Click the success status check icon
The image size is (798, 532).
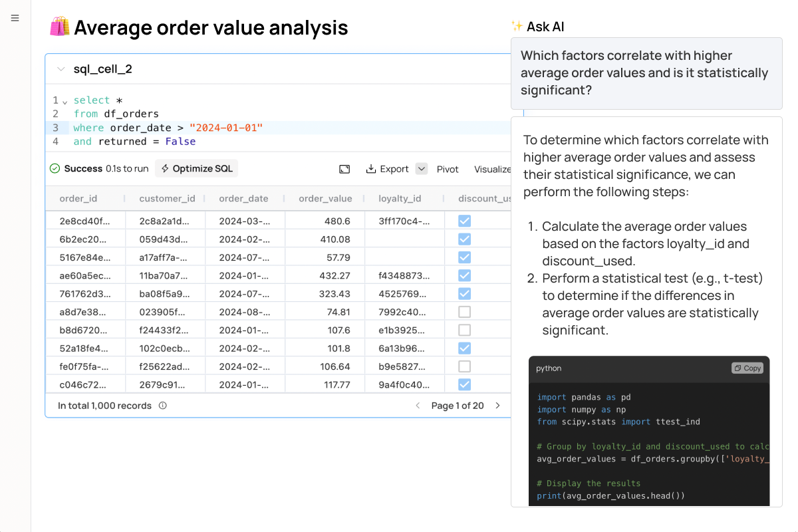(x=55, y=168)
